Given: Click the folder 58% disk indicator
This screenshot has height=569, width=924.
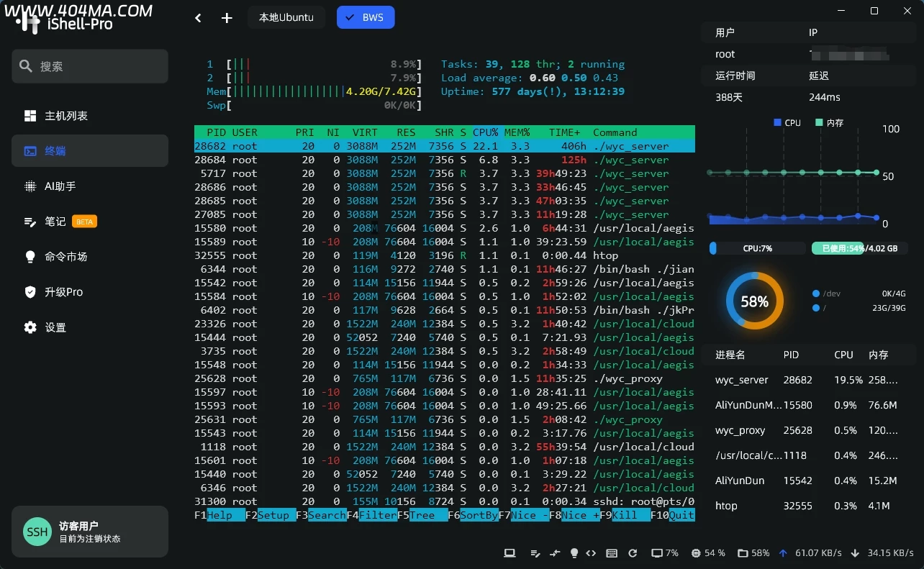Looking at the screenshot, I should pos(754,553).
